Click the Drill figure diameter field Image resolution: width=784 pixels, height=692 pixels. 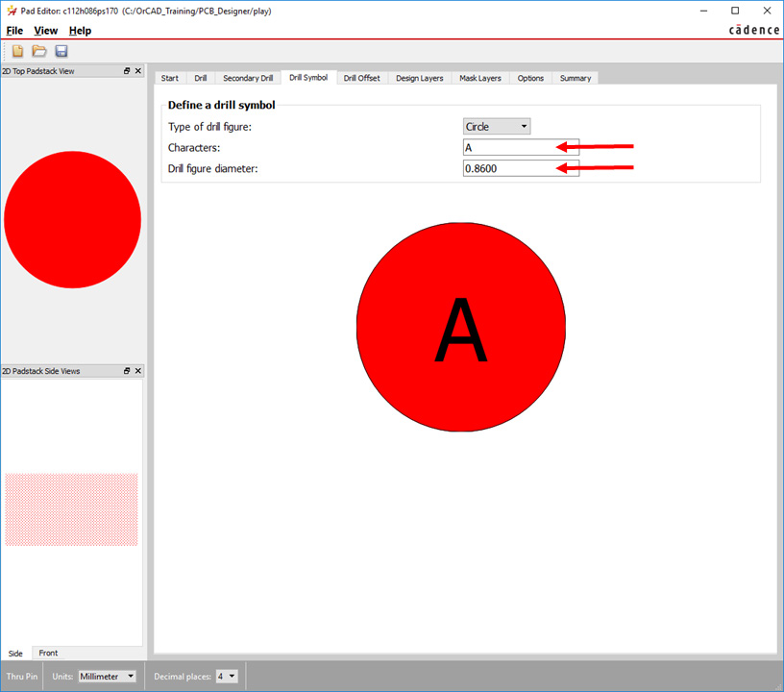(x=521, y=168)
